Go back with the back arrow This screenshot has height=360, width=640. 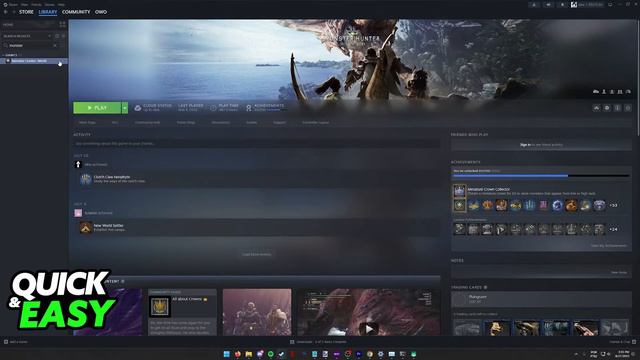[6, 12]
